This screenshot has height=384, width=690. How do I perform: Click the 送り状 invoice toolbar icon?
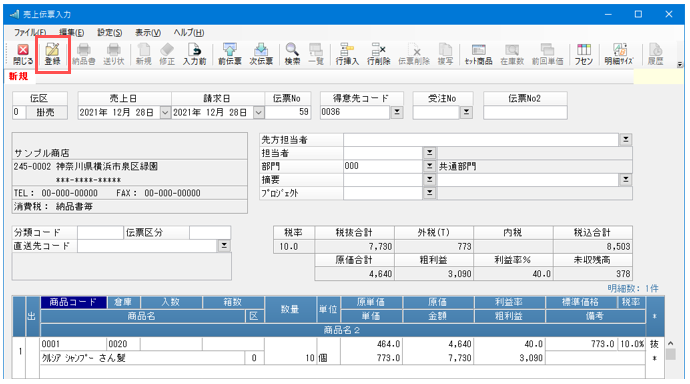[x=114, y=55]
